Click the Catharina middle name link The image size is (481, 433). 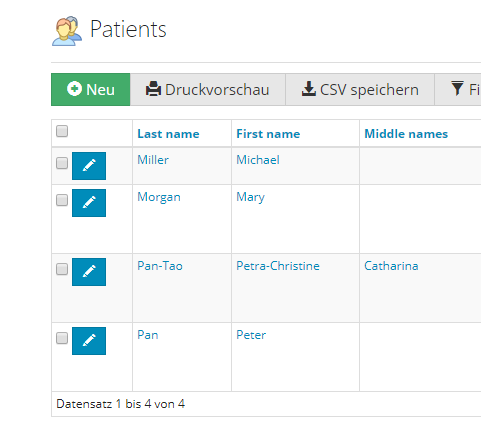pos(391,266)
